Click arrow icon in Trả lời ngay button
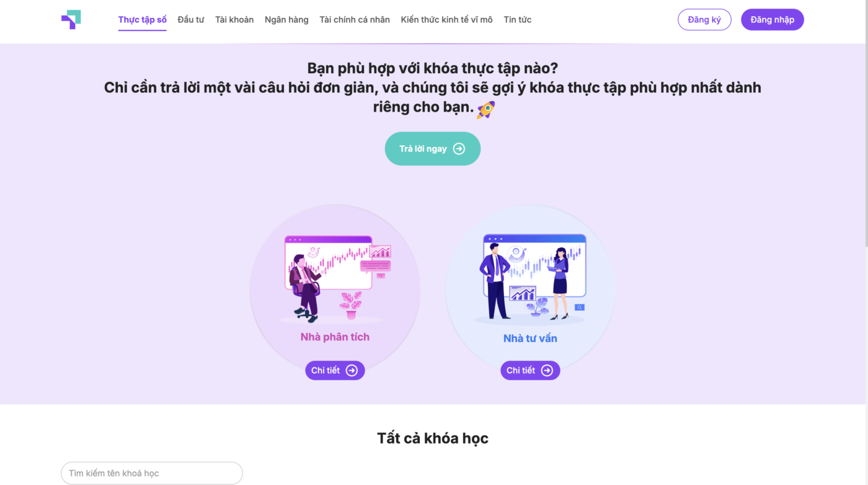The height and width of the screenshot is (485, 868). (x=459, y=149)
